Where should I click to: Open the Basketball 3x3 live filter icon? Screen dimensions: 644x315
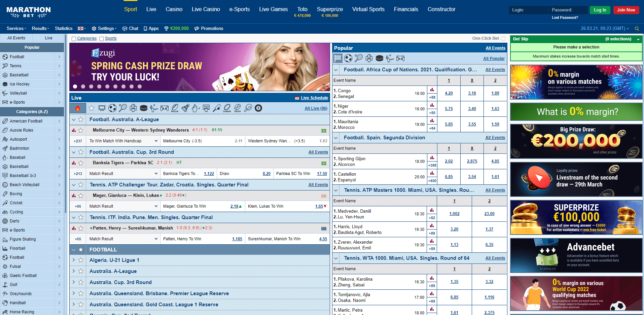tap(206, 108)
